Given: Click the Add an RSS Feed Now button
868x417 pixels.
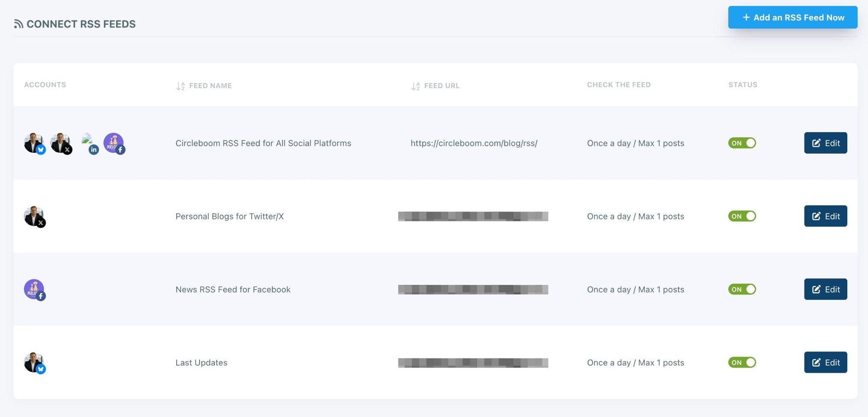Looking at the screenshot, I should pos(792,17).
